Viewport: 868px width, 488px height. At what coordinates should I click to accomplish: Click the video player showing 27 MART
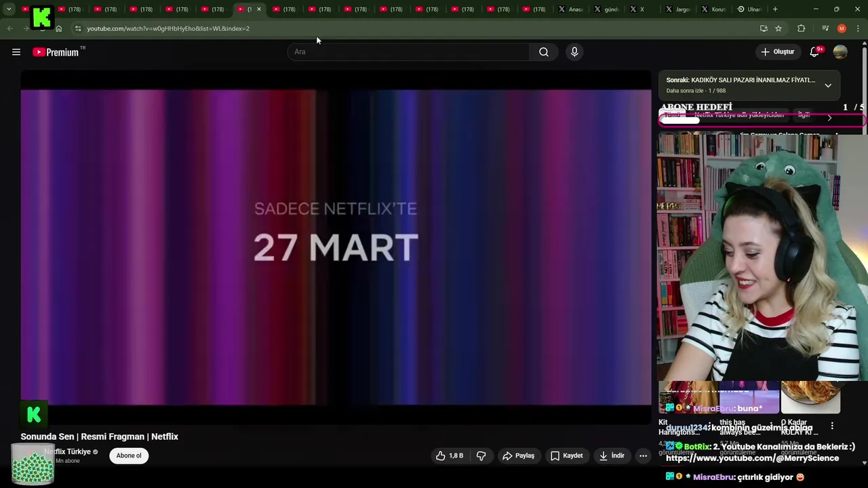point(336,247)
